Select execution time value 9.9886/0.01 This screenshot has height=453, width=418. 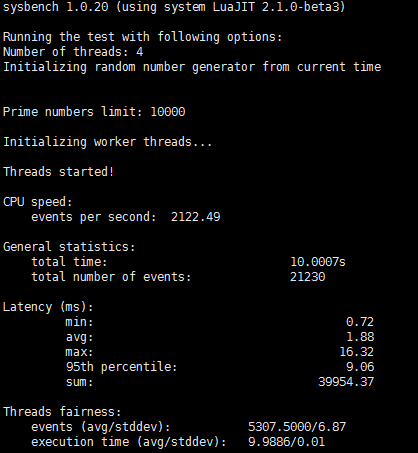[286, 442]
